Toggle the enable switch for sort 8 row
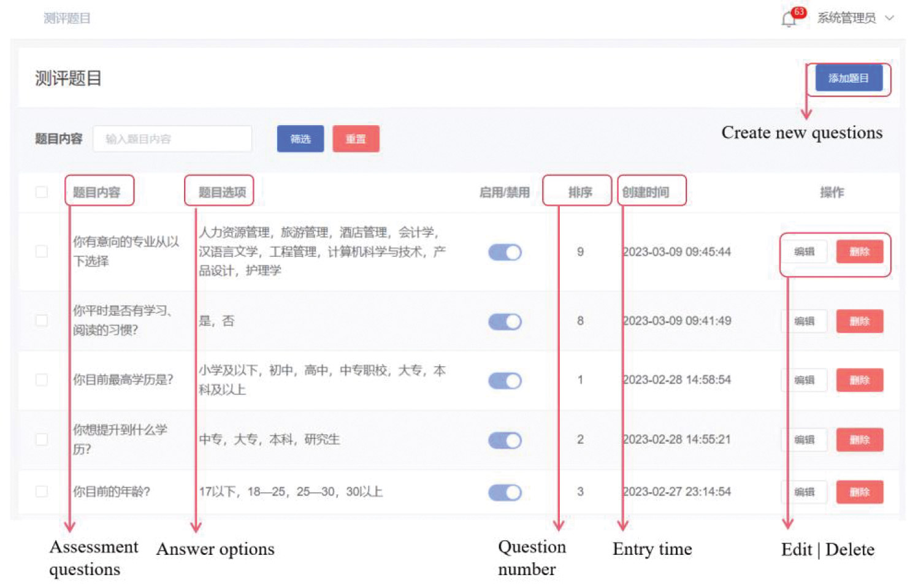 click(505, 321)
